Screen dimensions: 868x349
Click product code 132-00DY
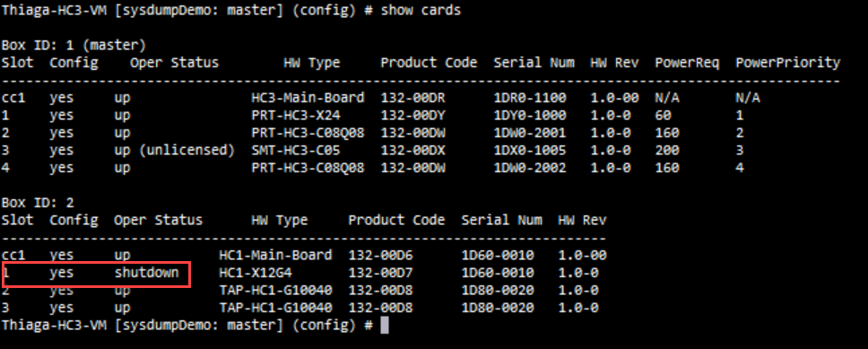413,116
